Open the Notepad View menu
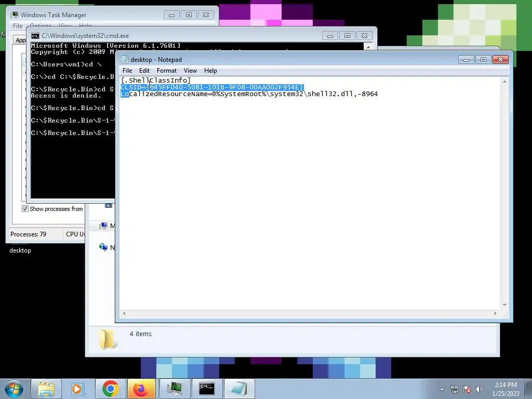 (x=190, y=71)
